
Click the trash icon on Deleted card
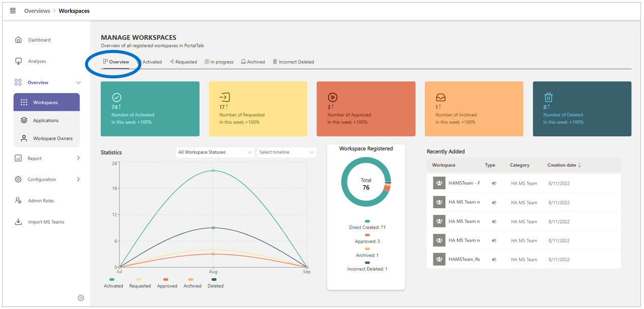pyautogui.click(x=548, y=97)
